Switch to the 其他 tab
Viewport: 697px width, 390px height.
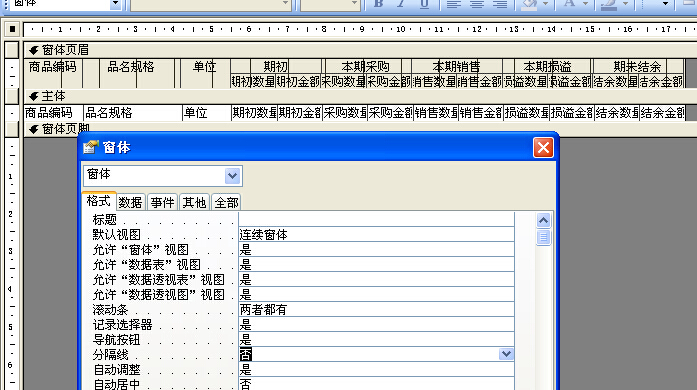194,203
